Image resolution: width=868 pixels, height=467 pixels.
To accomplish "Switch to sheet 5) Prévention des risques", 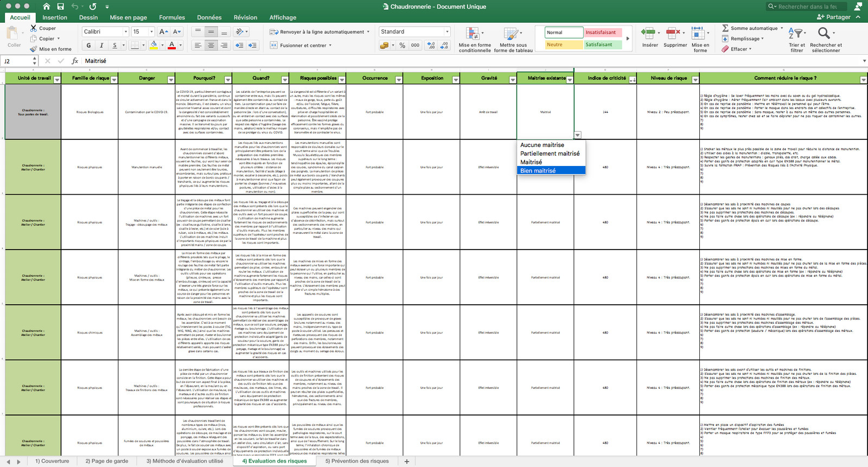I will (x=357, y=461).
